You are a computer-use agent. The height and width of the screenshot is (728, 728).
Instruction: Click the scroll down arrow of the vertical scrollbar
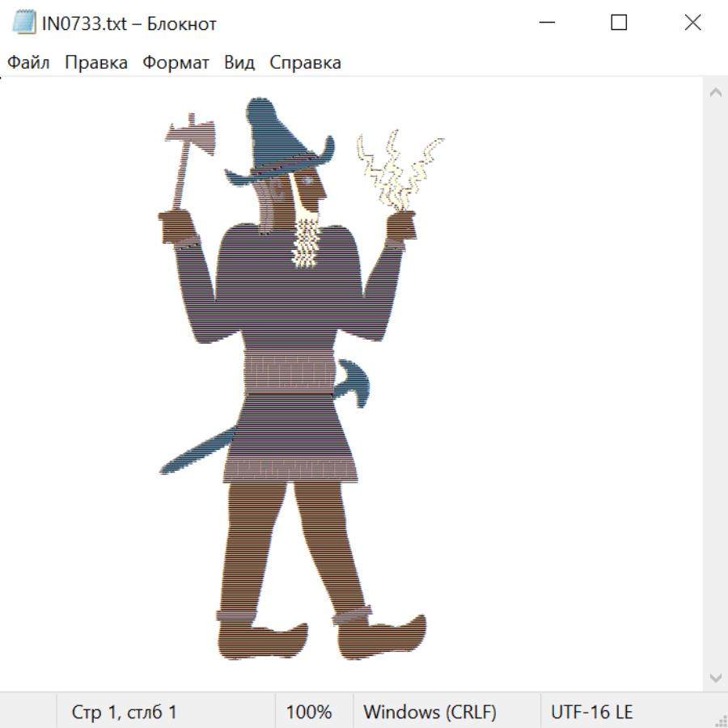pos(715,677)
